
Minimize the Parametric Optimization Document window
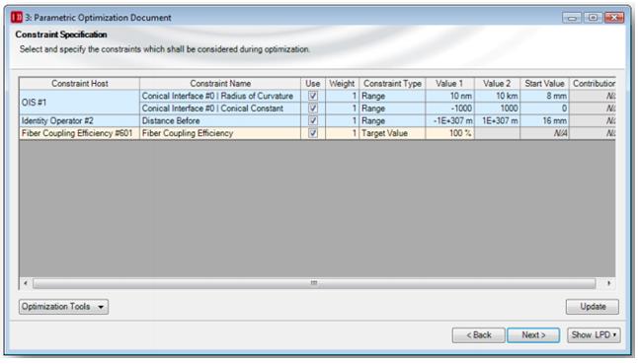572,18
